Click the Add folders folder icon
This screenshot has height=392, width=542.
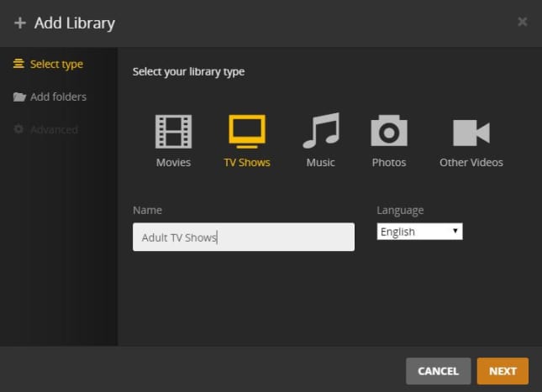(19, 97)
